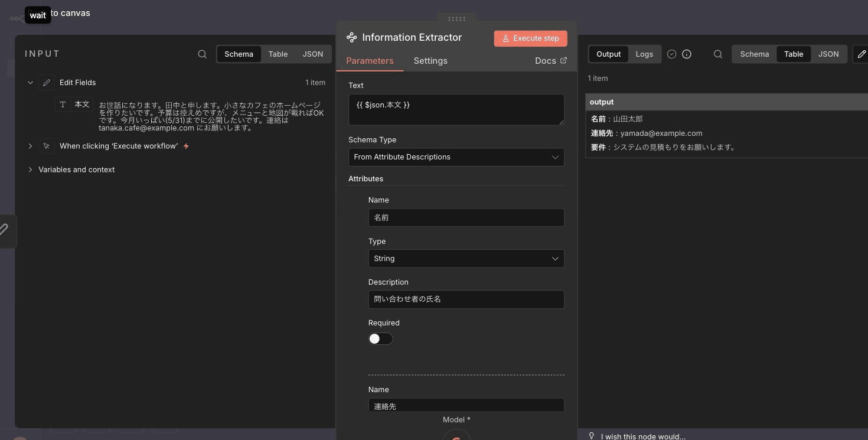Screen dimensions: 868x440
Task: Click the pencil icon at left edge
Action: pyautogui.click(x=4, y=230)
